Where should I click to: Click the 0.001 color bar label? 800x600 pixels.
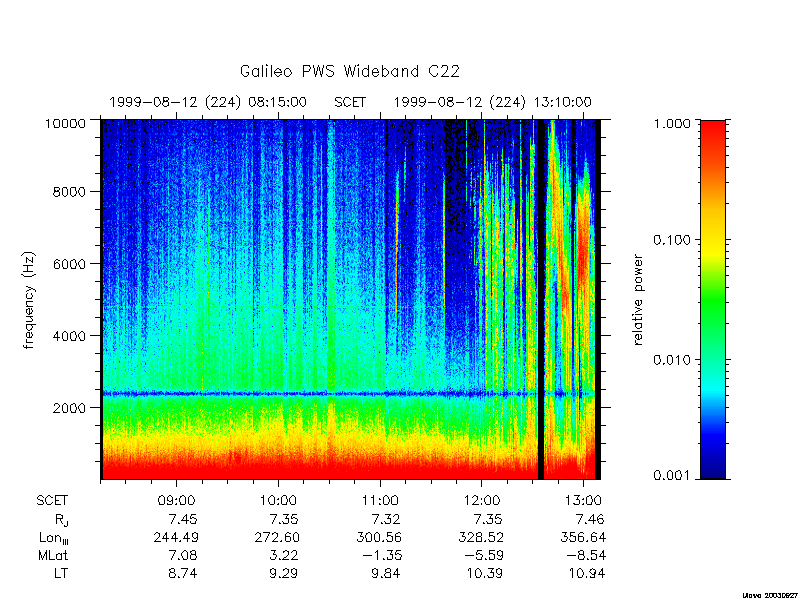coord(673,476)
